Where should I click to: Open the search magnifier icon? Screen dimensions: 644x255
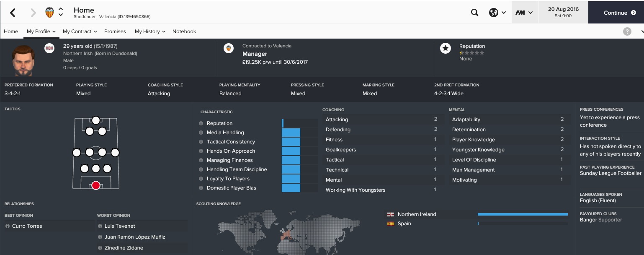(474, 13)
